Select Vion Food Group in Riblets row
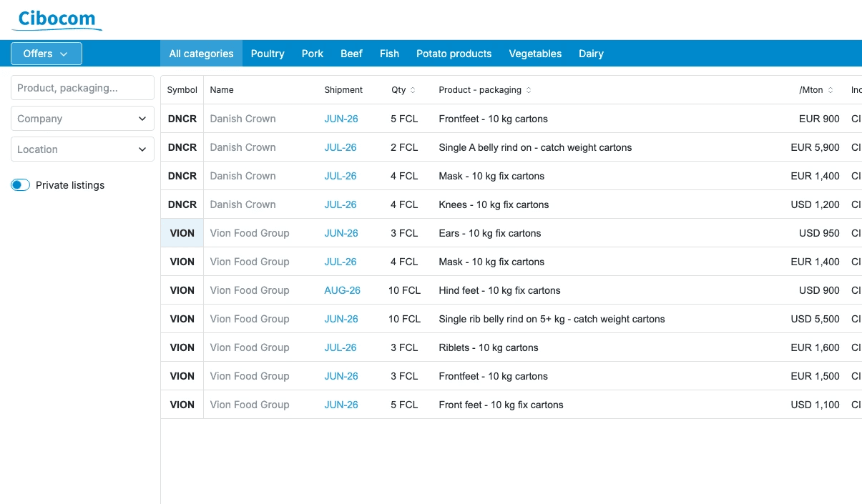The image size is (862, 504). click(x=250, y=347)
